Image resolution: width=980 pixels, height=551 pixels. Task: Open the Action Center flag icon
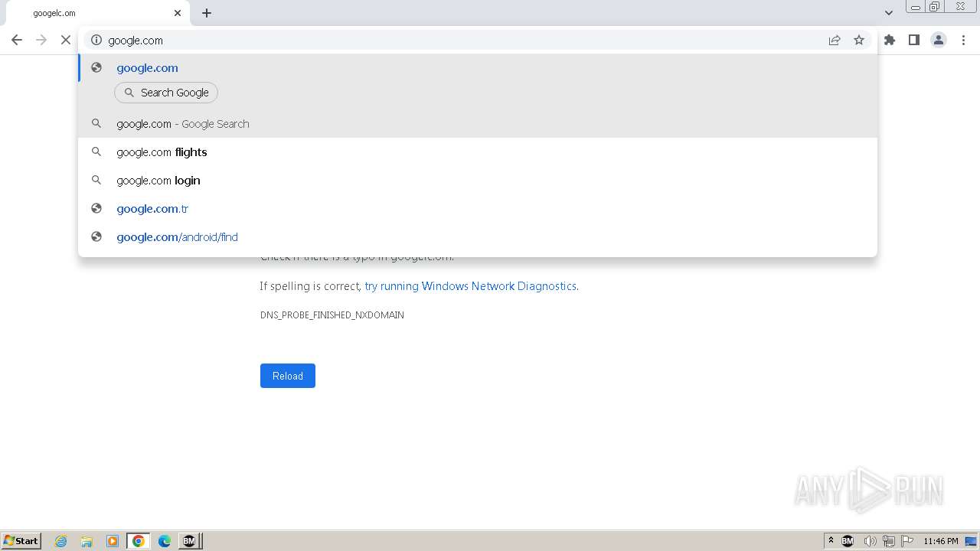coord(907,541)
